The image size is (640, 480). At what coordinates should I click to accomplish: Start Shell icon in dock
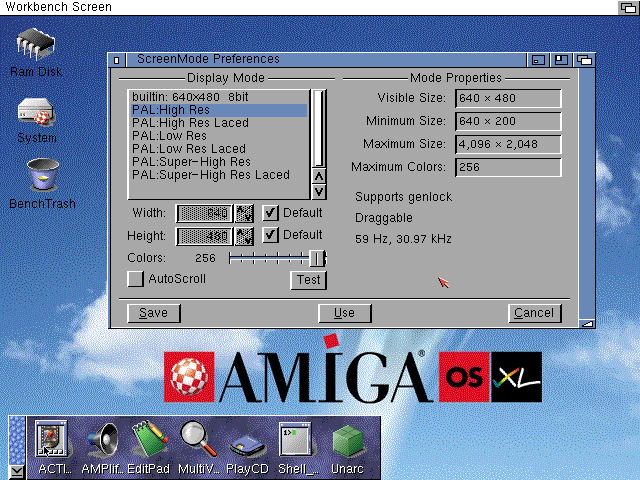pos(295,439)
